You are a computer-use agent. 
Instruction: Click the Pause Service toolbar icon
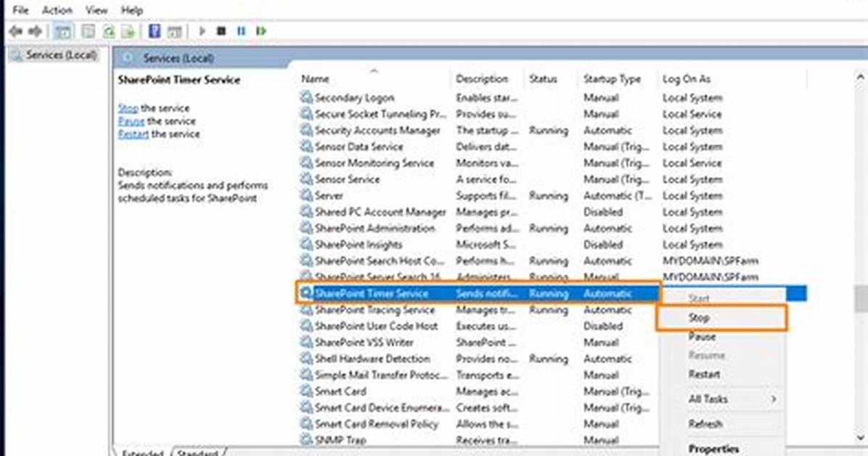point(242,31)
